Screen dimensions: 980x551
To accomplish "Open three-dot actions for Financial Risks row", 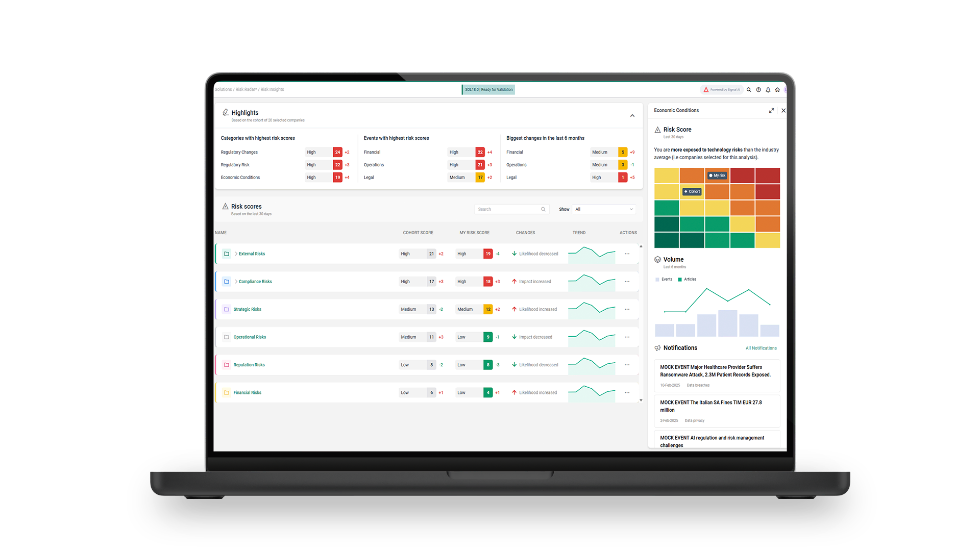I will tap(627, 393).
